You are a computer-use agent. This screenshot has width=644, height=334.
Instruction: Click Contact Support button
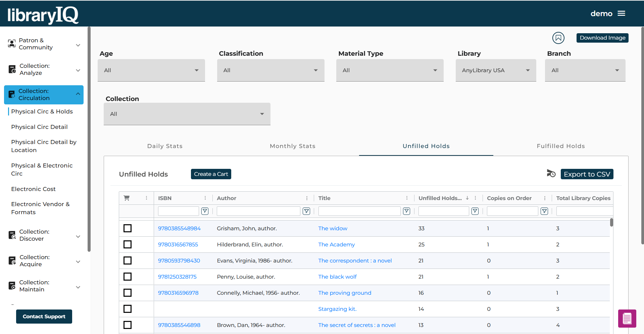[44, 317]
